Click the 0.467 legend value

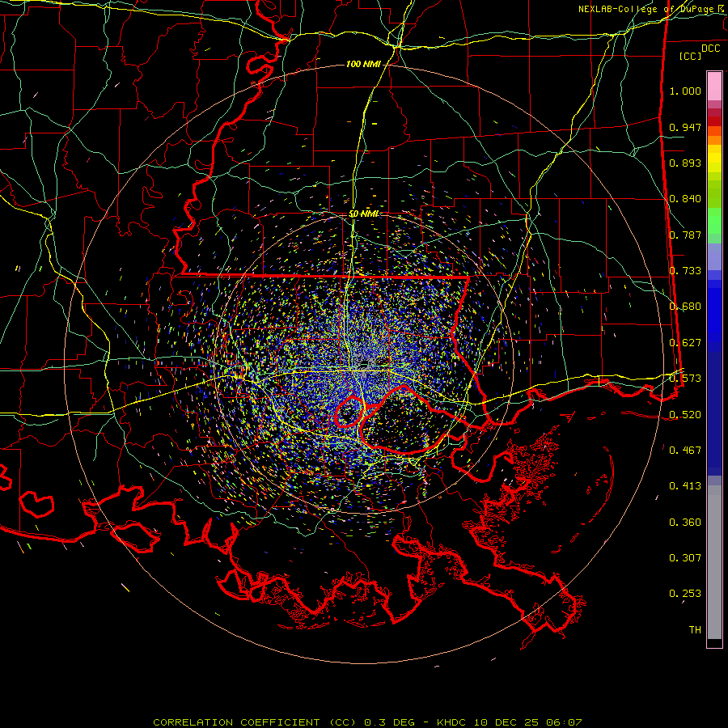[685, 450]
